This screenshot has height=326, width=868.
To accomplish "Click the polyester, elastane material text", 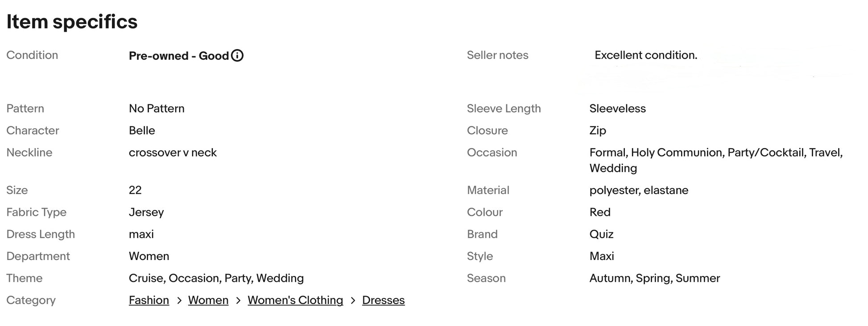I will click(639, 190).
